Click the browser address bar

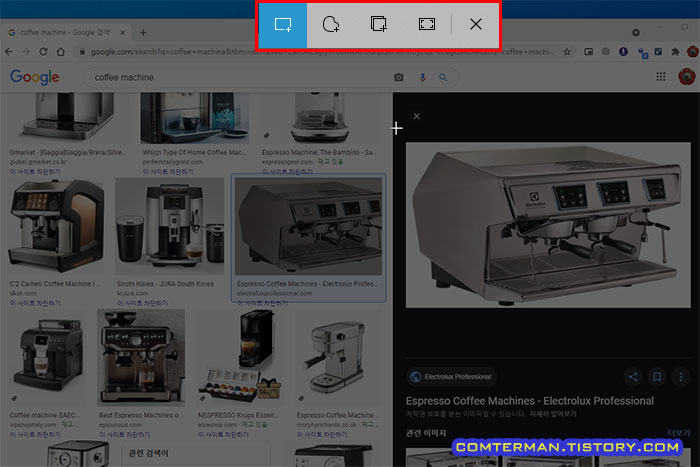click(317, 52)
